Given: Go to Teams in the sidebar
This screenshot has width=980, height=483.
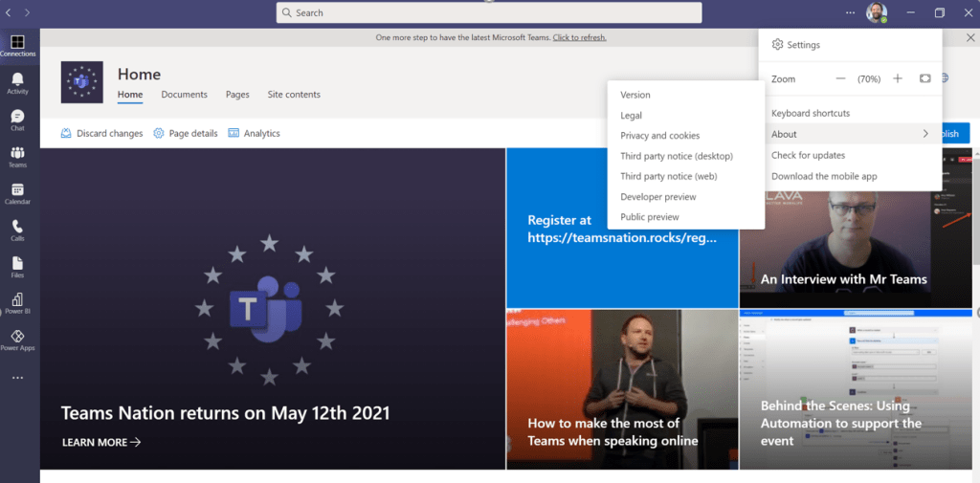Looking at the screenshot, I should tap(17, 157).
